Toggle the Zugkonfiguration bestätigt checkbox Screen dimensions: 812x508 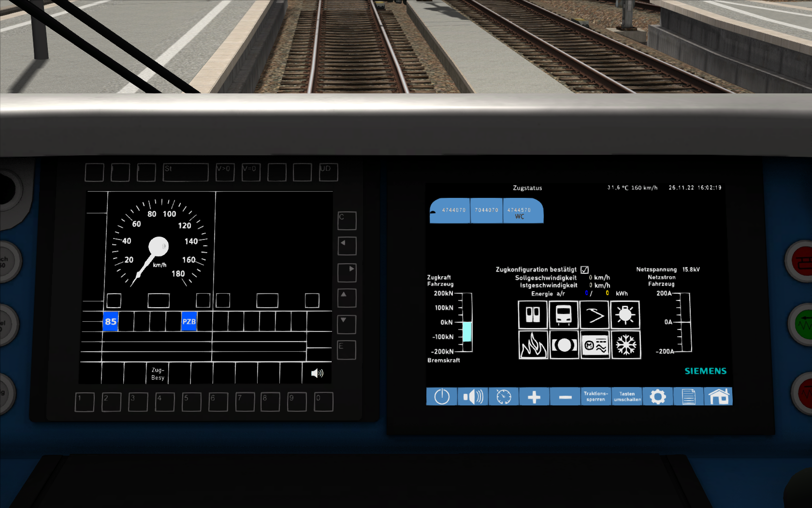click(584, 269)
